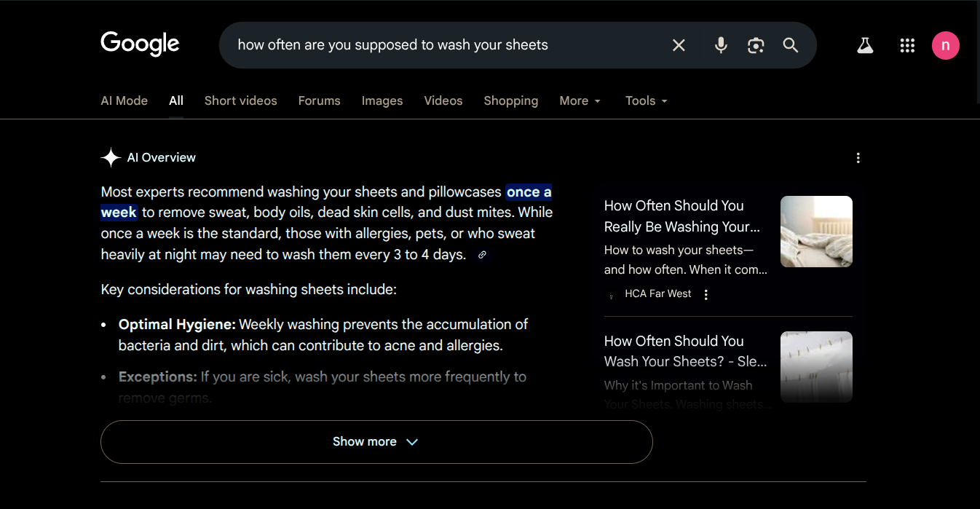Clear the search box with X icon
Screen dimensions: 980x509
coord(679,45)
